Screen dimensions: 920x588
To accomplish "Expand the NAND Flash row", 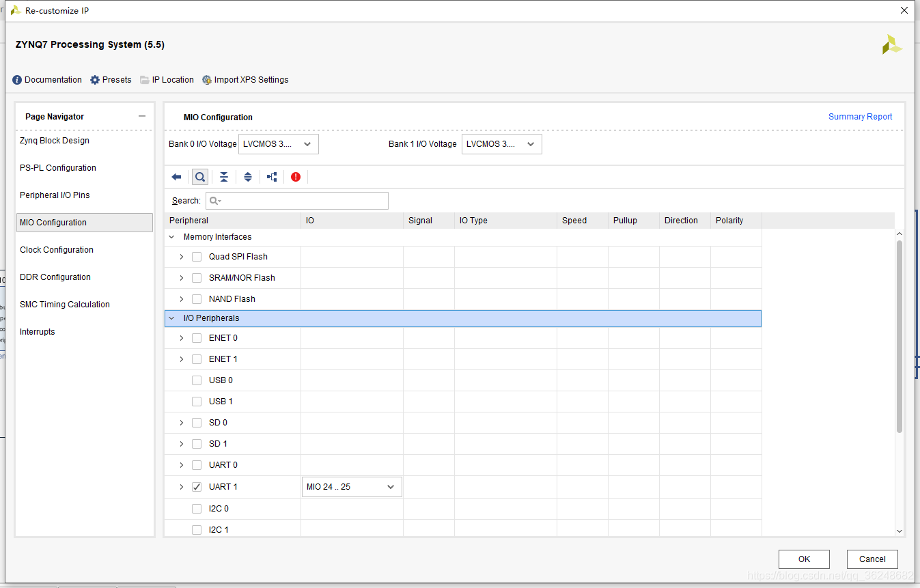I will [182, 299].
